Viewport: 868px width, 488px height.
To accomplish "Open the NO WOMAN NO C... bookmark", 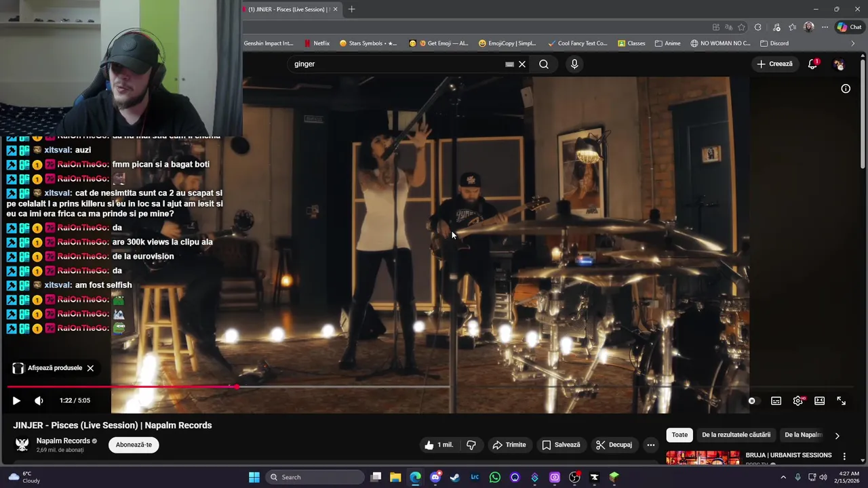I will click(720, 43).
